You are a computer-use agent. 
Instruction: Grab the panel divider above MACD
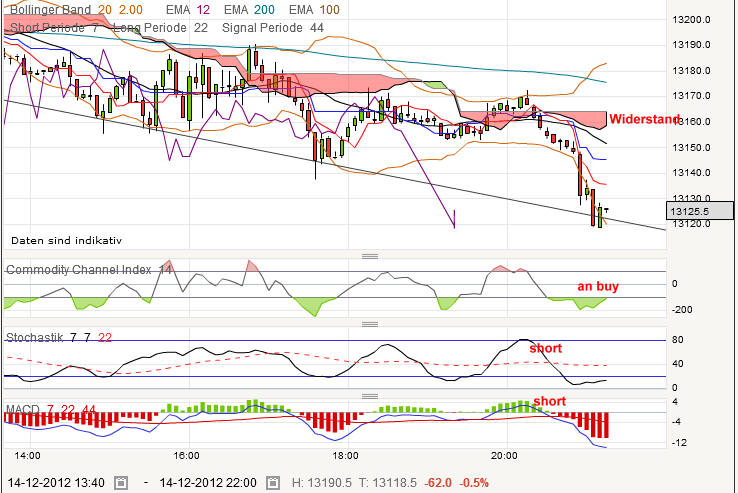click(370, 396)
